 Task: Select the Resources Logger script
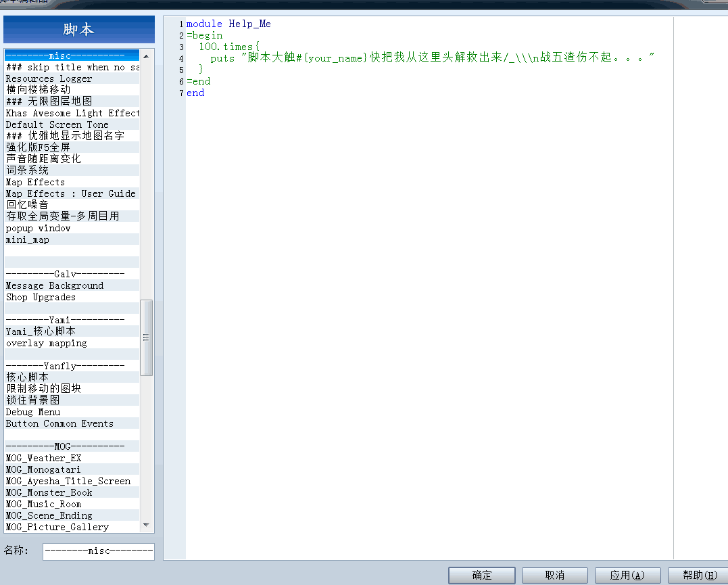point(72,78)
